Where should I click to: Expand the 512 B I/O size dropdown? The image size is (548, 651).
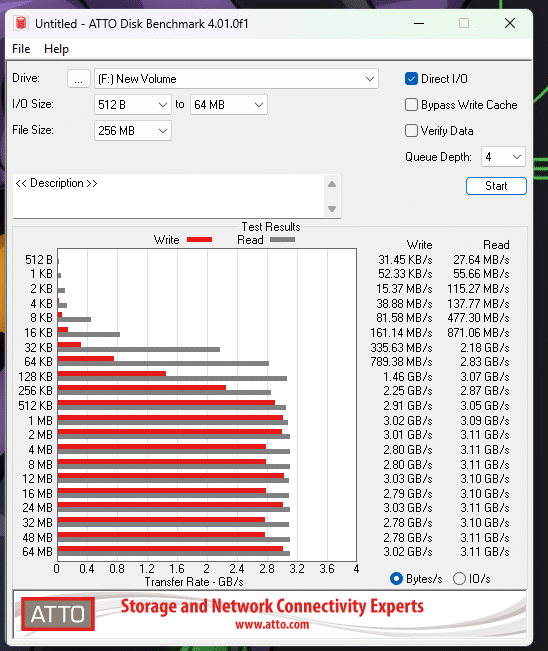[133, 105]
